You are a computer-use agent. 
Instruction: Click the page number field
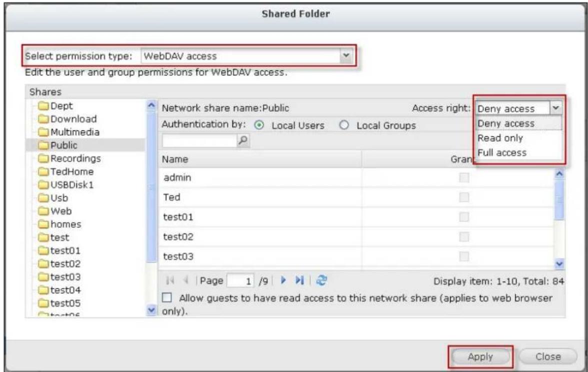240,281
